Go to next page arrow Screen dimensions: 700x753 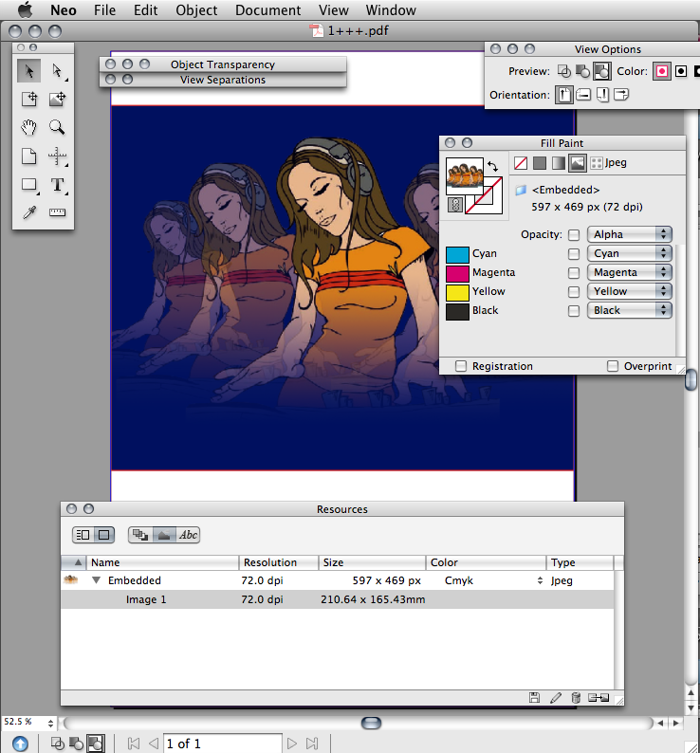[291, 744]
